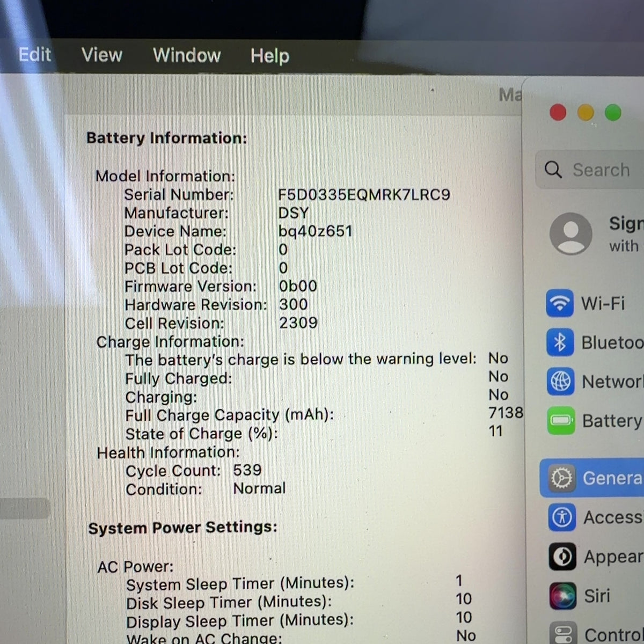Open the Network globe icon
Viewport: 644px width, 644px height.
[561, 382]
